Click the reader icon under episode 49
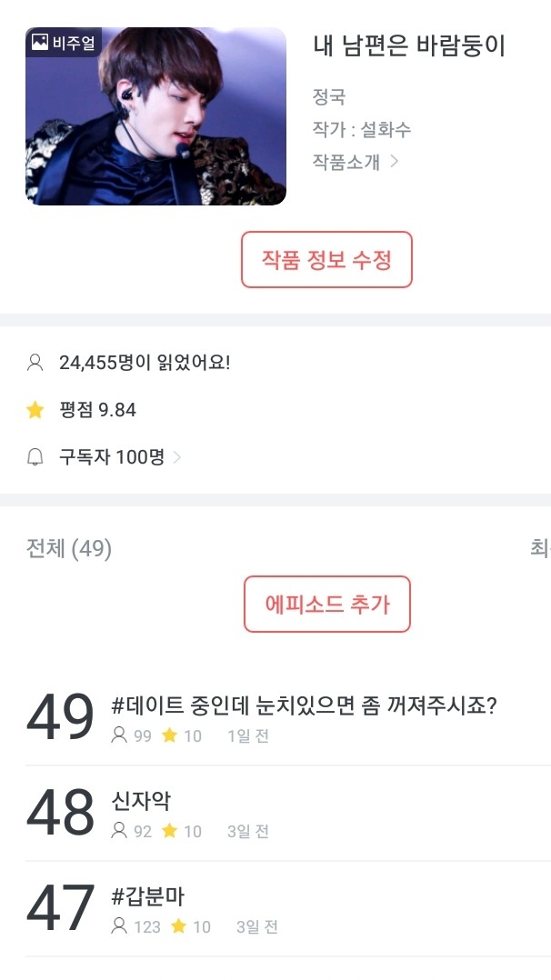The height and width of the screenshot is (980, 551). [118, 735]
